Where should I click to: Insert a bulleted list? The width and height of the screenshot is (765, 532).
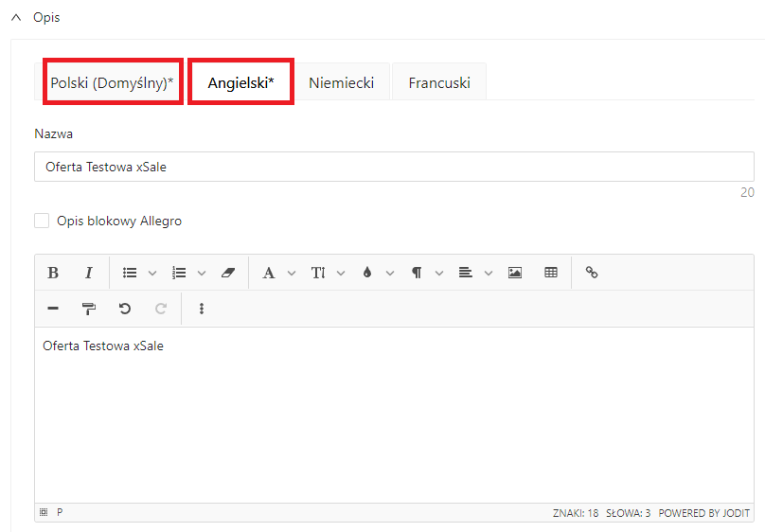[130, 273]
